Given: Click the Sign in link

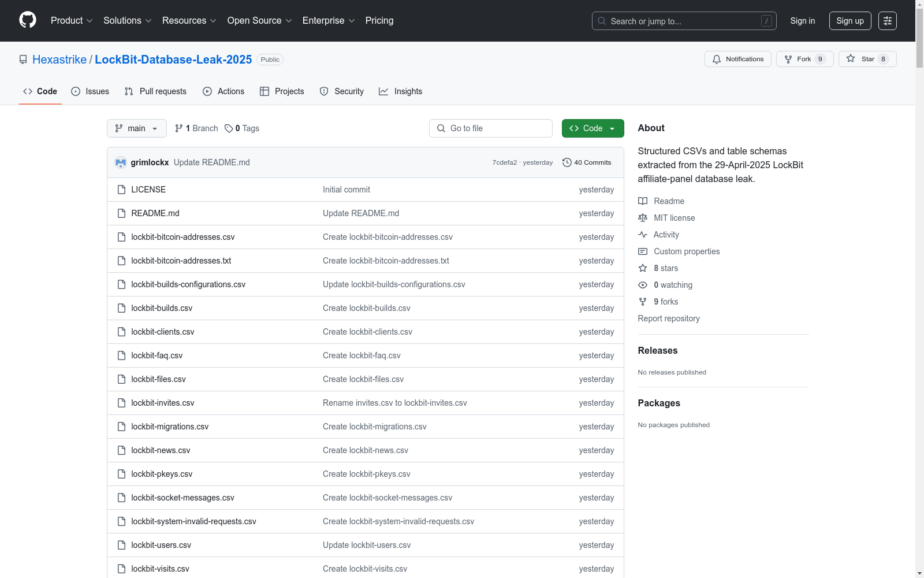Looking at the screenshot, I should [x=803, y=21].
